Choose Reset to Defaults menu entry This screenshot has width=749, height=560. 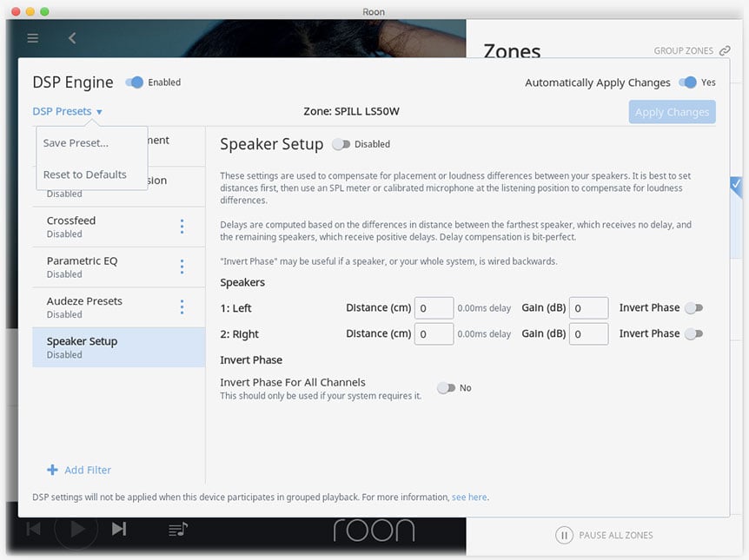tap(85, 175)
